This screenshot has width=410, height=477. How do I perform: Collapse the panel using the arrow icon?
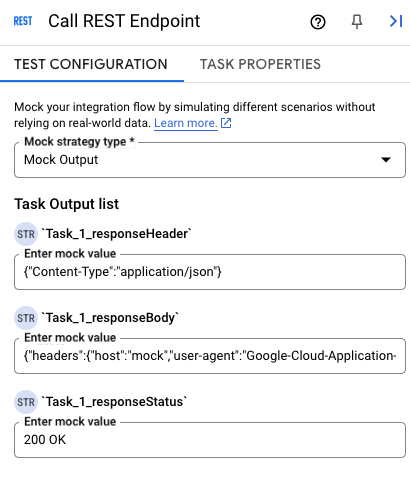pyautogui.click(x=396, y=21)
